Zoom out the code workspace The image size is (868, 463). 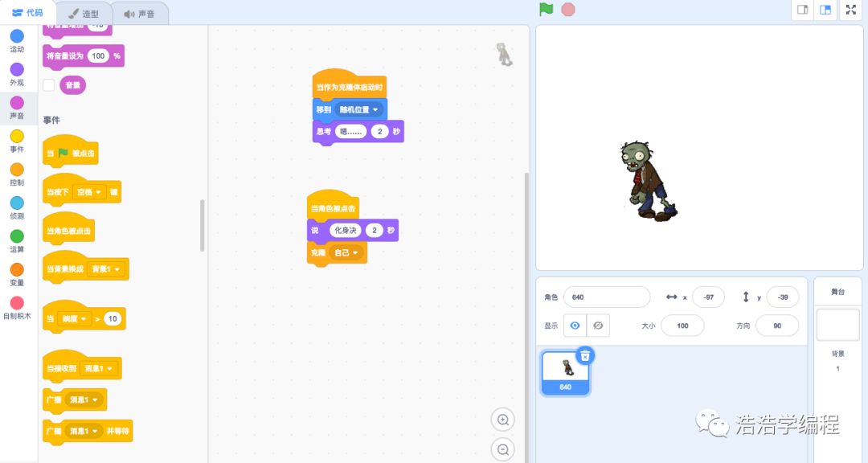502,449
